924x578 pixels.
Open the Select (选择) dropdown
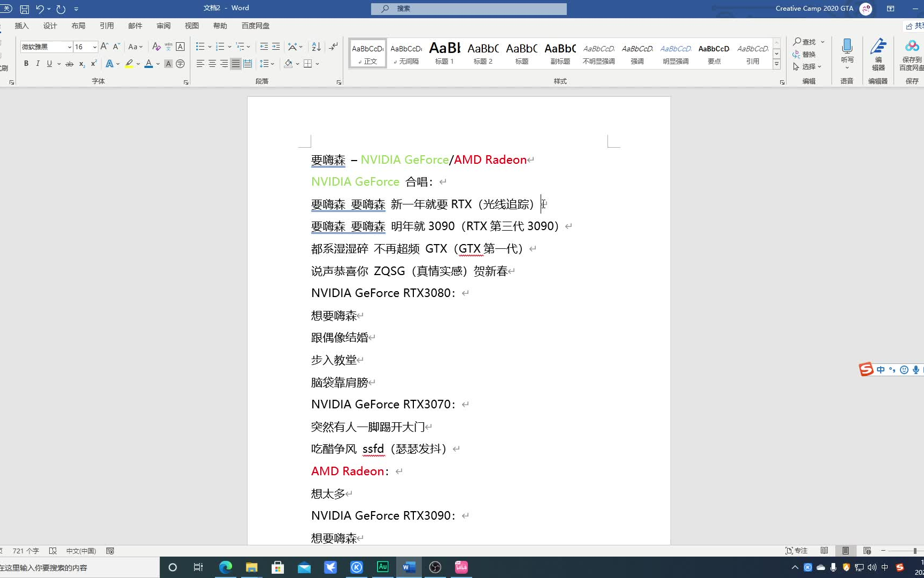[807, 67]
